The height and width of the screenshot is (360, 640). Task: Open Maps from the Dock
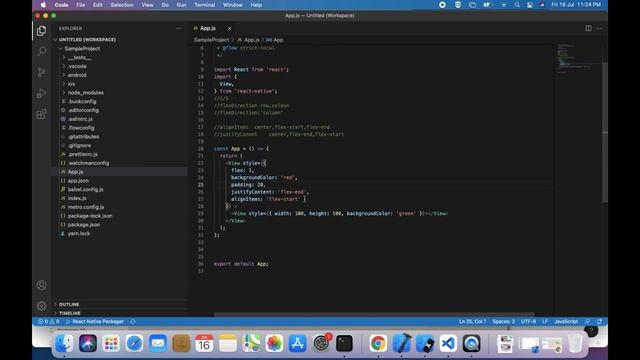(x=251, y=343)
